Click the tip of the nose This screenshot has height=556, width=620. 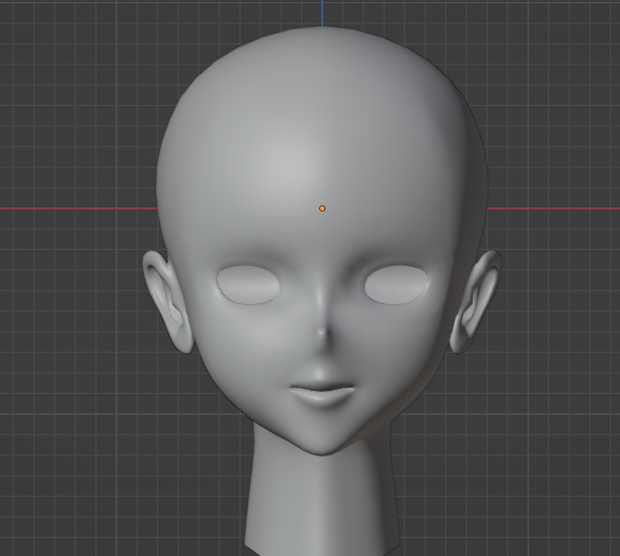(322, 333)
